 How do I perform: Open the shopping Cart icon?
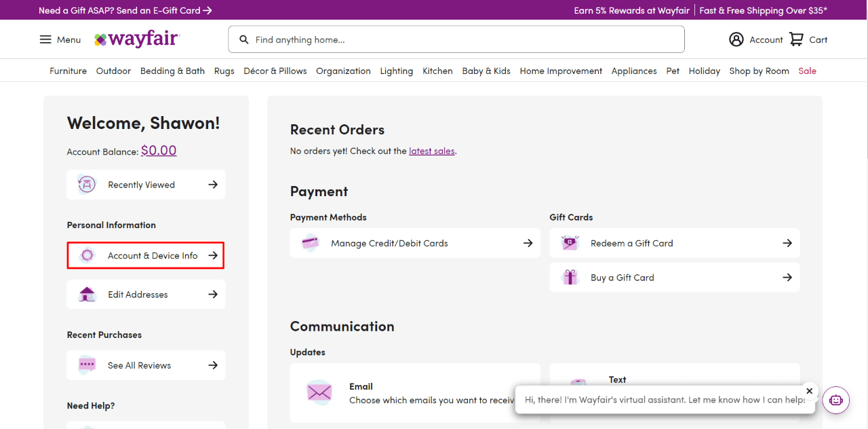click(796, 39)
